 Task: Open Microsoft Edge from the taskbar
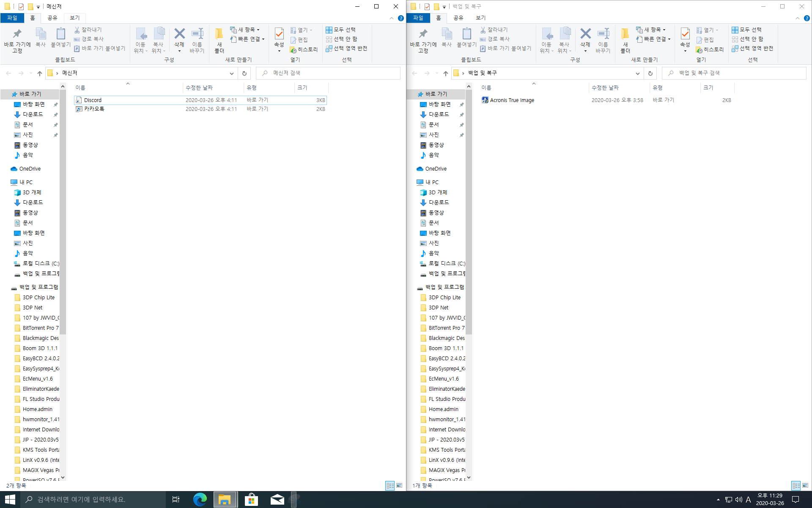[x=200, y=500]
